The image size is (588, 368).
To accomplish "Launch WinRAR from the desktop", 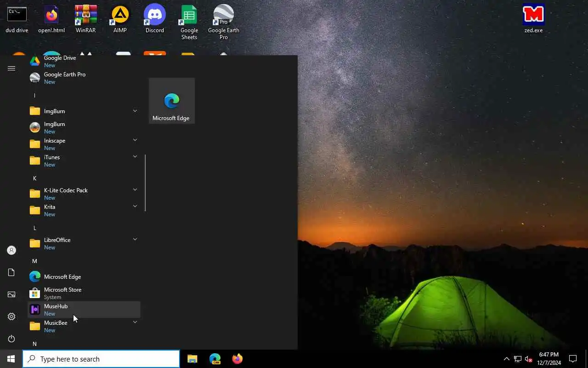I will pos(85,19).
